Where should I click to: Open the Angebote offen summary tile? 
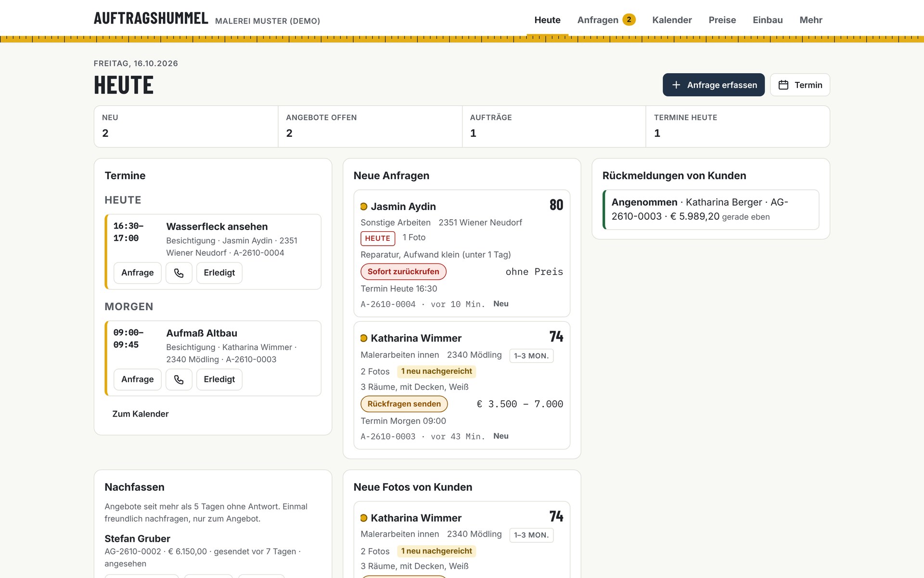(370, 127)
